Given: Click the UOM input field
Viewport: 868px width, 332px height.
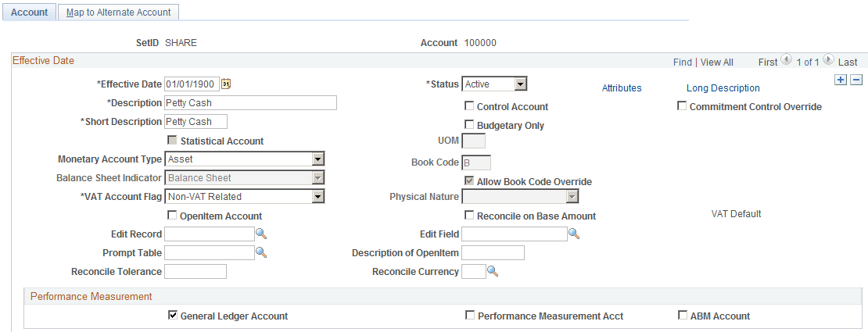Looking at the screenshot, I should (474, 141).
